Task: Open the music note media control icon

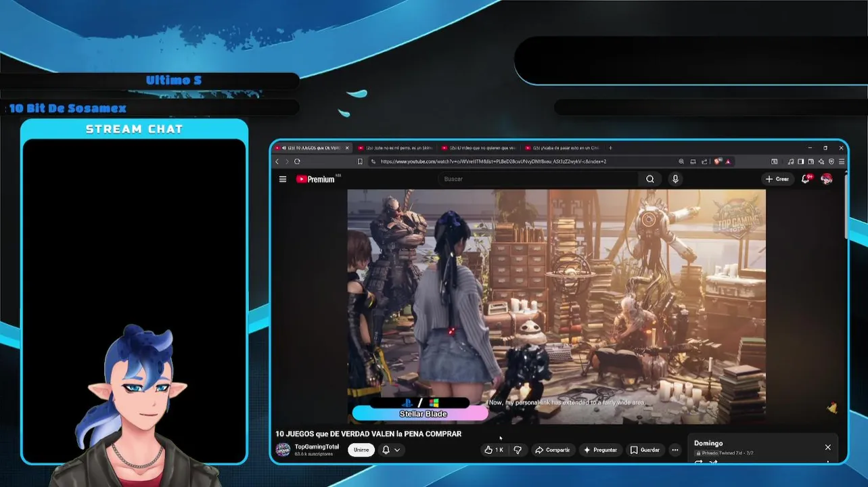Action: click(x=790, y=162)
